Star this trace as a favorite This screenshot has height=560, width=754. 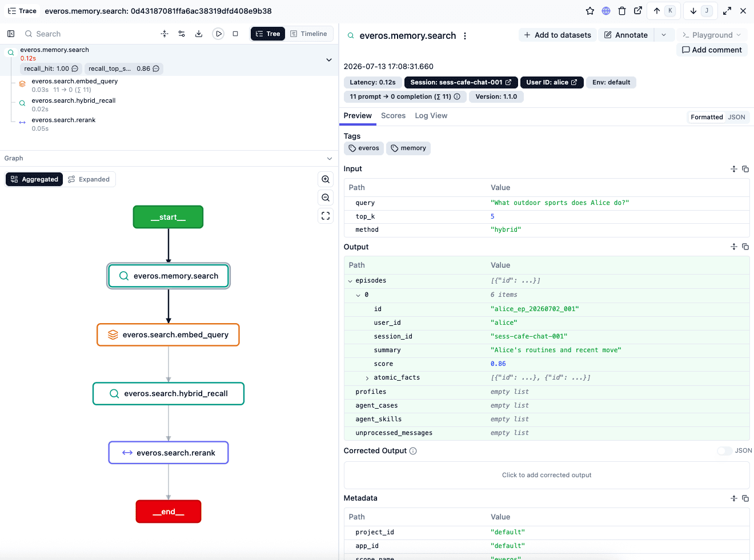tap(590, 11)
